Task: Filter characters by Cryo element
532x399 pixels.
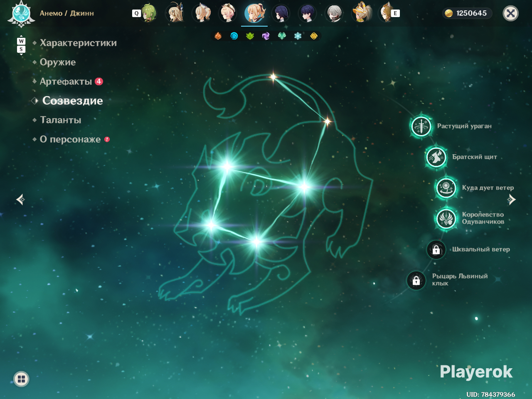Action: [298, 36]
